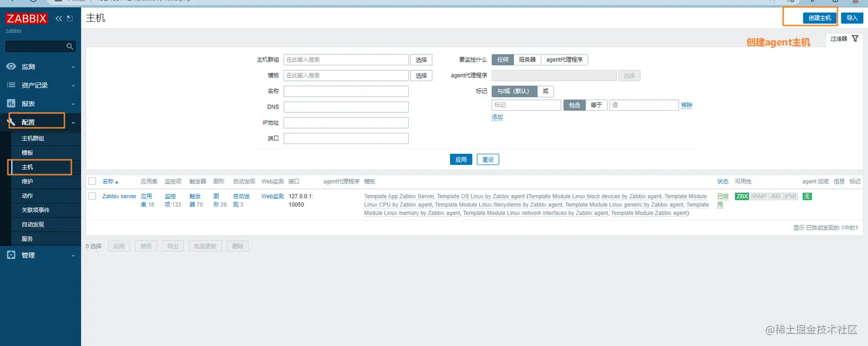Expand the 资产记录 menu chevron
This screenshot has height=346, width=868.
click(73, 85)
